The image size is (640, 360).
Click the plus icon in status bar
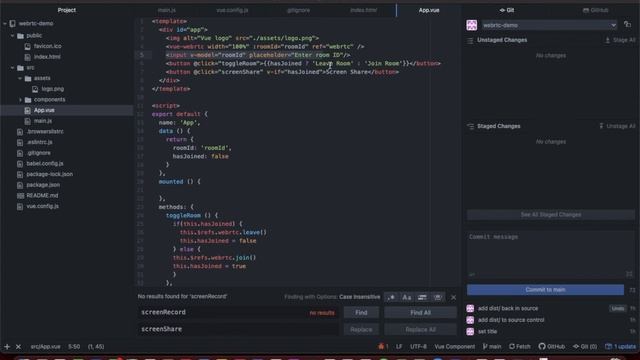7,347
